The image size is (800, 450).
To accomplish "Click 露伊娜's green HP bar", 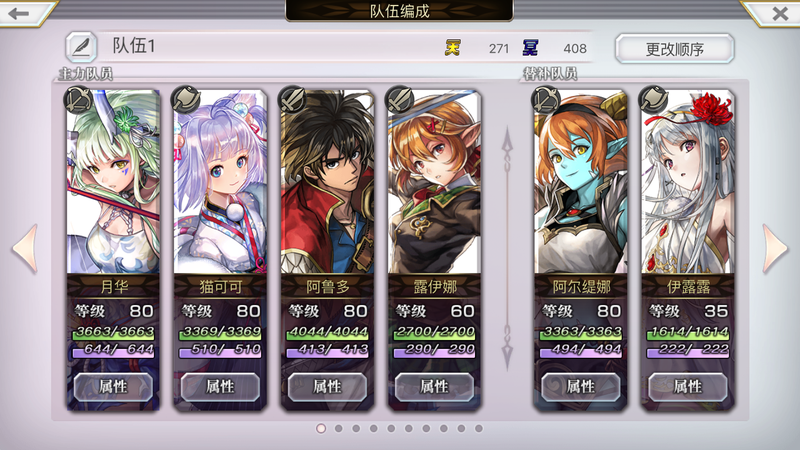I will pyautogui.click(x=434, y=332).
